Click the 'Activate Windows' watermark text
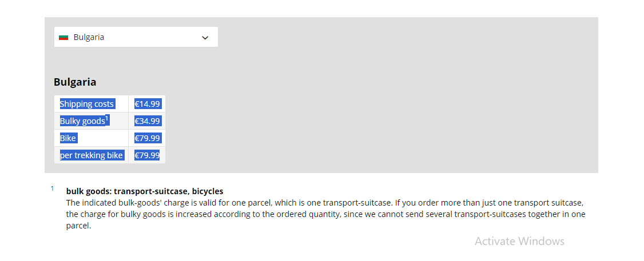 [519, 241]
